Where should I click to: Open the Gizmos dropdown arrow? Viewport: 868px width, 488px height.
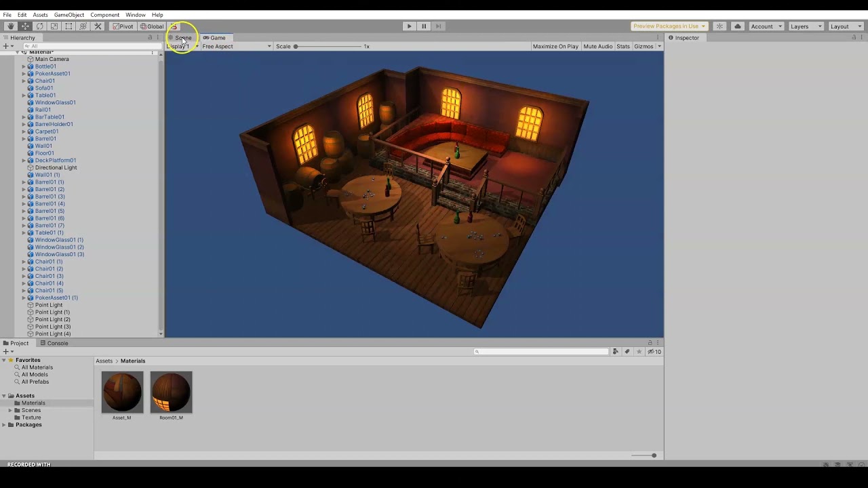coord(659,47)
